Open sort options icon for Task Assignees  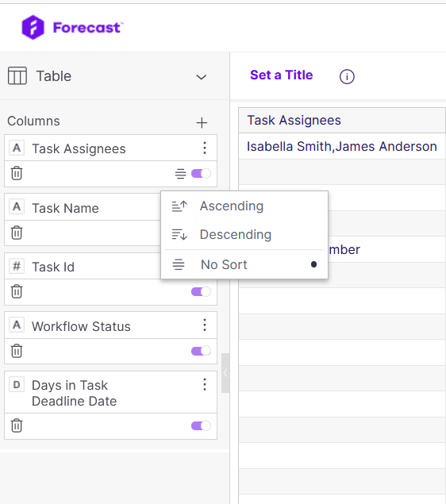[180, 174]
